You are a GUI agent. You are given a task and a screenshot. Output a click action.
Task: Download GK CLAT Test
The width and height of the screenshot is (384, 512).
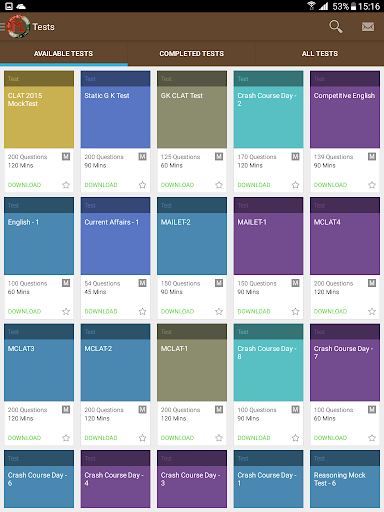pyautogui.click(x=177, y=185)
